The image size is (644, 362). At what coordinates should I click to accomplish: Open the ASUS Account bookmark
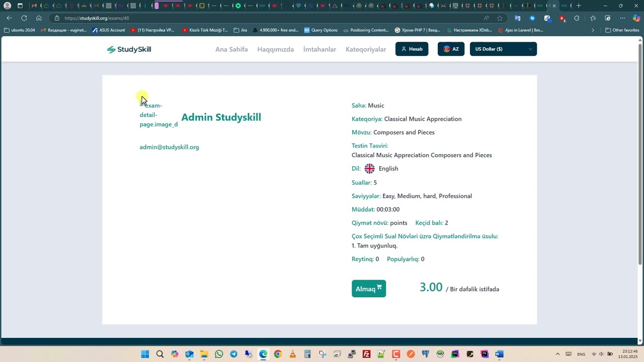coord(108,30)
